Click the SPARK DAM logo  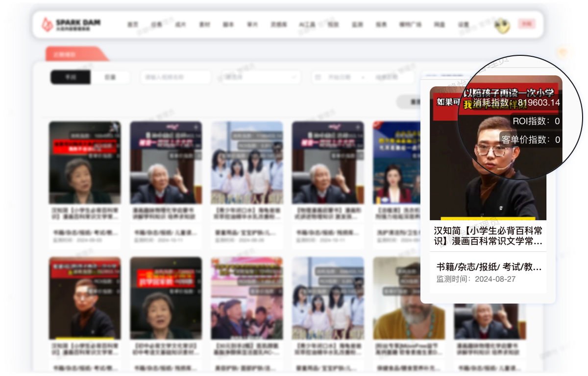click(72, 24)
